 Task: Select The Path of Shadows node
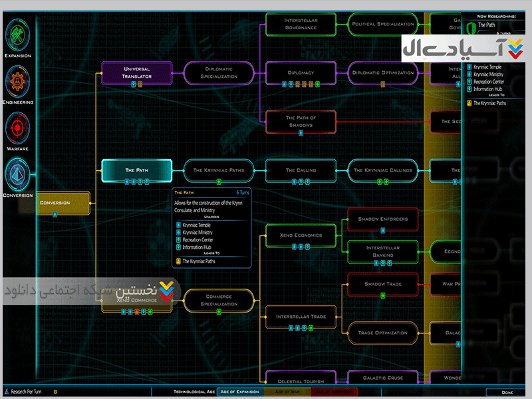(x=301, y=121)
